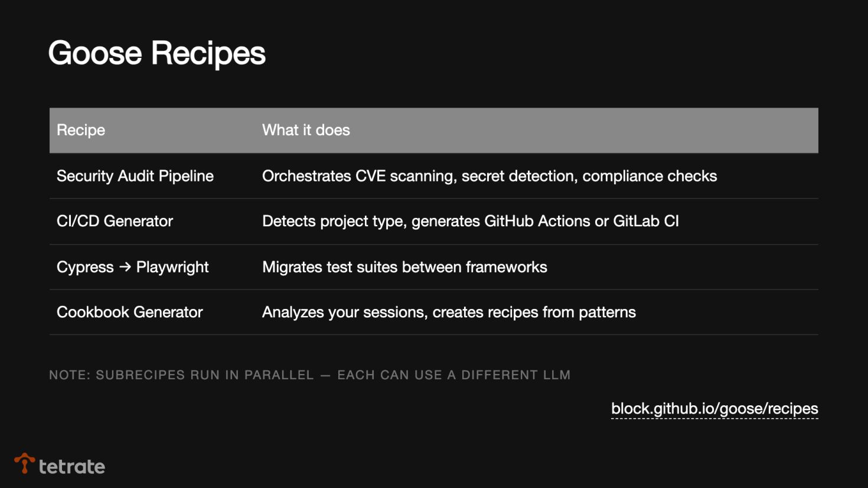
Task: Select the Goose Recipes slide title
Action: [157, 53]
